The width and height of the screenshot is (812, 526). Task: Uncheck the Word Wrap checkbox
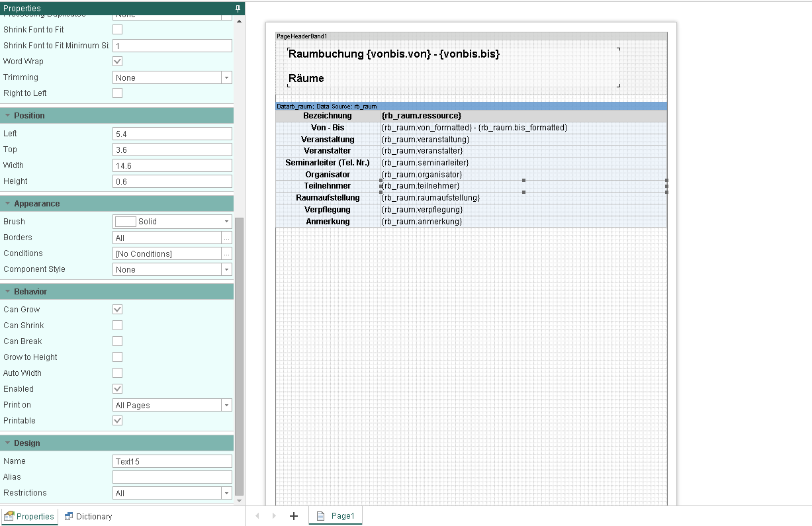click(118, 62)
